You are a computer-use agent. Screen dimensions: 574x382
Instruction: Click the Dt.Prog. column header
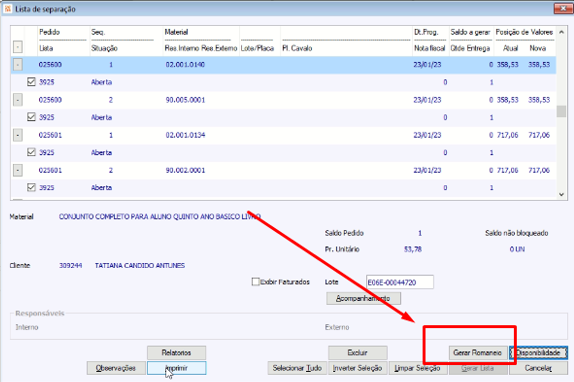pyautogui.click(x=426, y=32)
